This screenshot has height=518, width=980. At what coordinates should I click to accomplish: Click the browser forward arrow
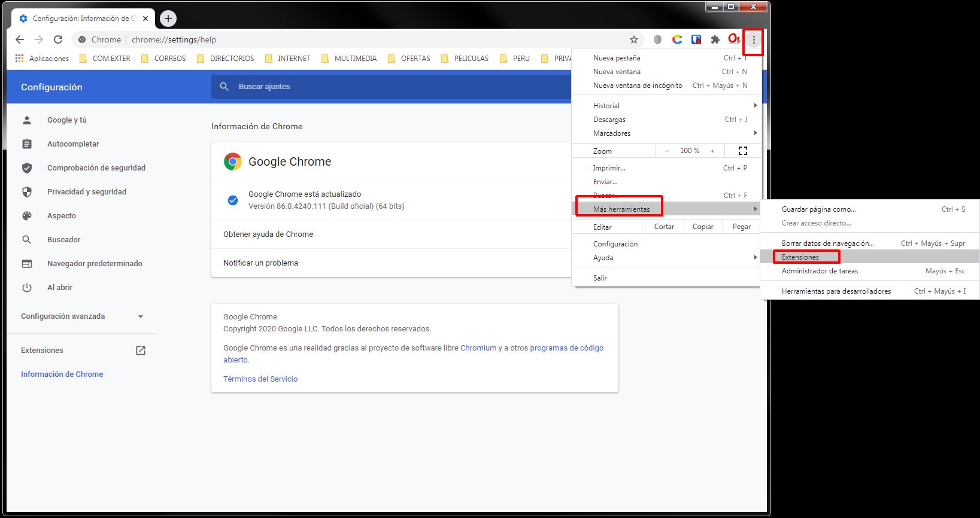click(x=39, y=39)
